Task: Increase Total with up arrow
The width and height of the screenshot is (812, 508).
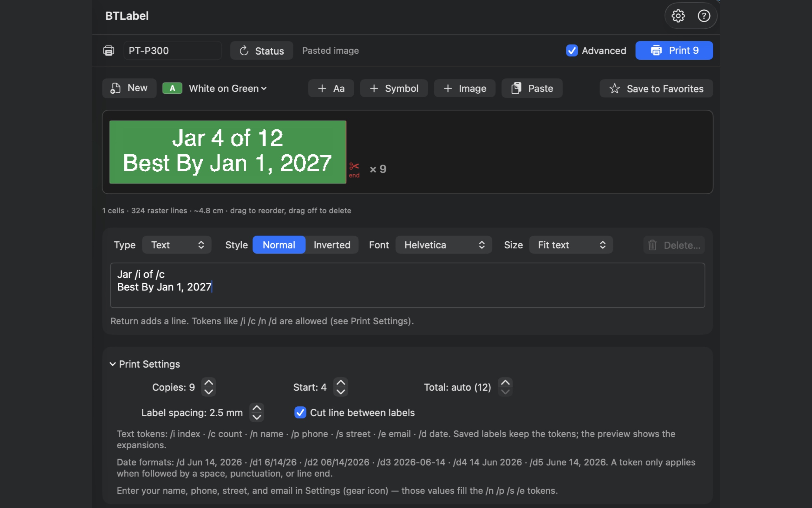Action: [505, 382]
